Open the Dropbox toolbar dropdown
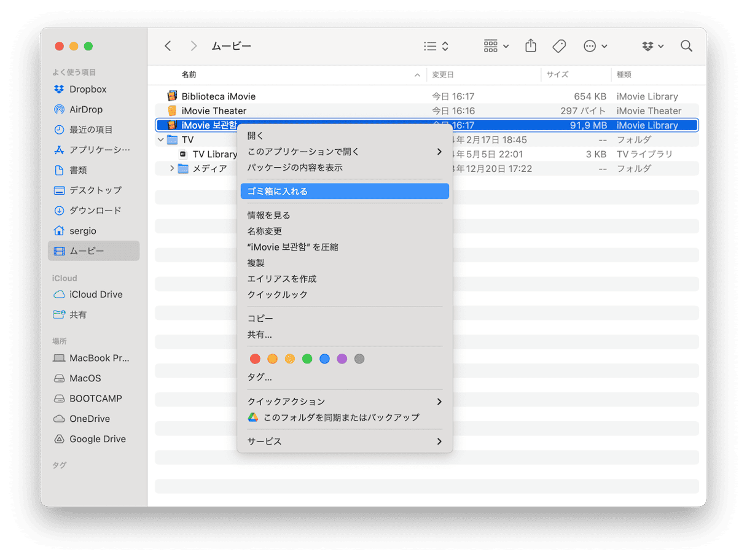The width and height of the screenshot is (747, 560). 652,46
